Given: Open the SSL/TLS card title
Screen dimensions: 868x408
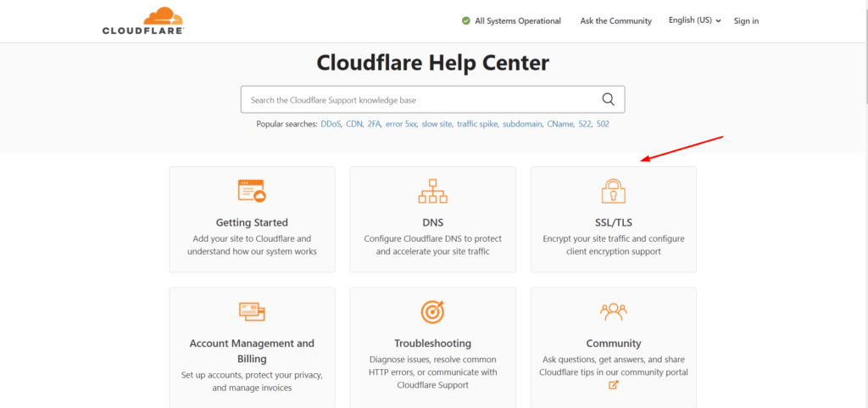Looking at the screenshot, I should (614, 222).
